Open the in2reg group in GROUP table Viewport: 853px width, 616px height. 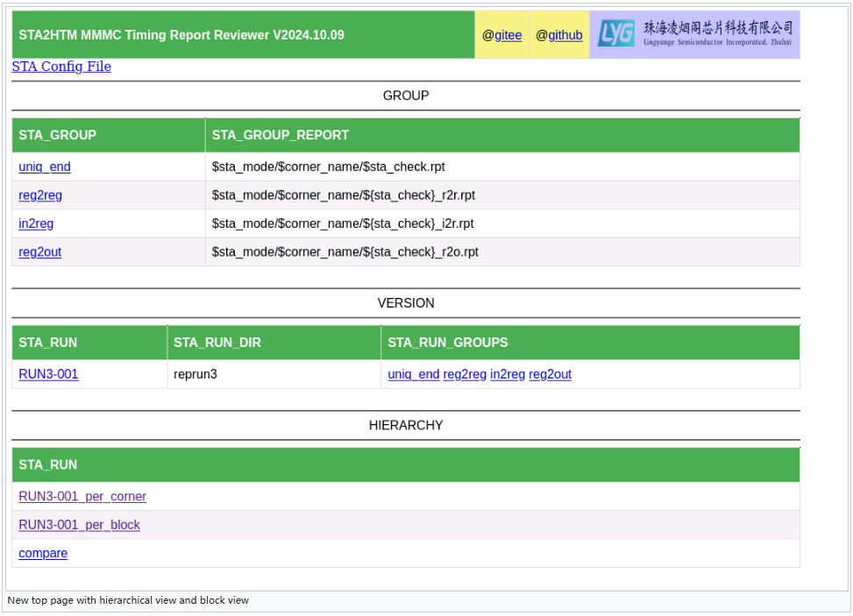[36, 223]
